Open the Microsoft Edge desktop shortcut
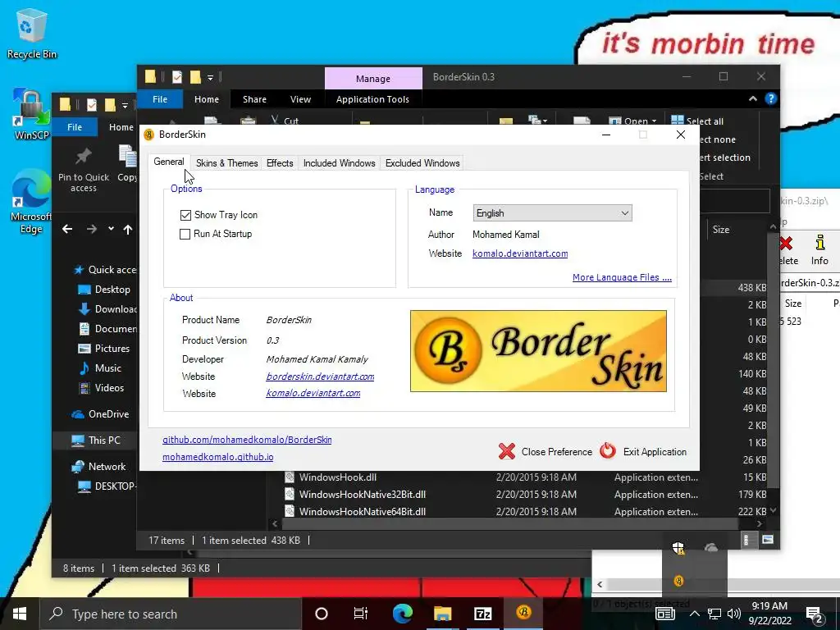Screen dimensions: 840x630 [31, 203]
